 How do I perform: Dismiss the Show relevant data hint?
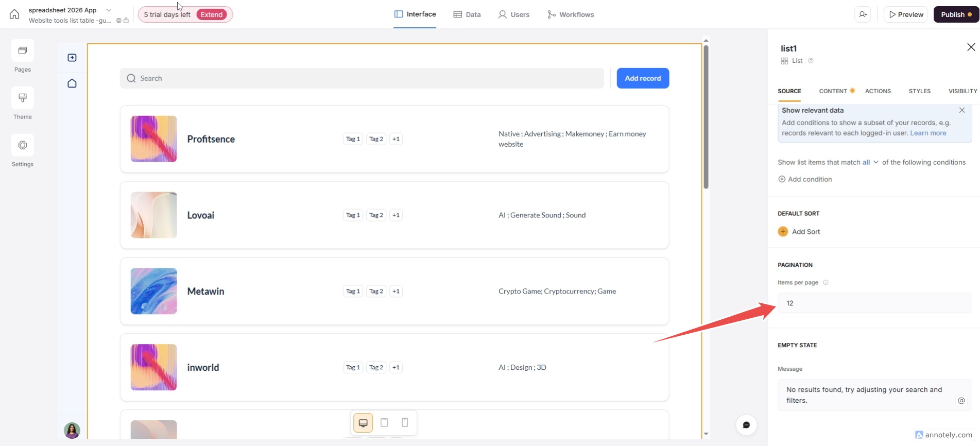961,110
